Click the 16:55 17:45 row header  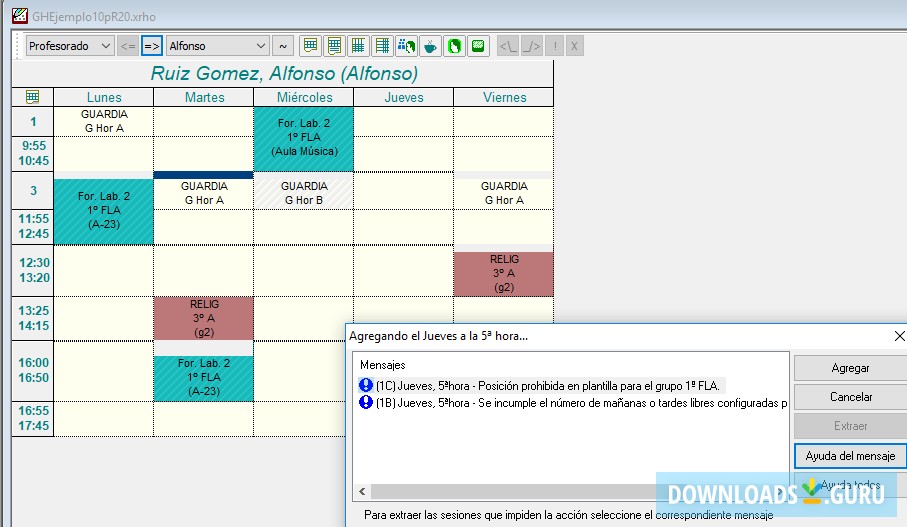(x=33, y=418)
